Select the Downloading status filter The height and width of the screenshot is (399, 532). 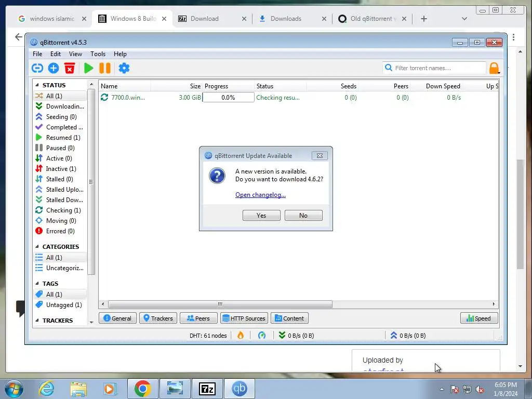click(60, 106)
